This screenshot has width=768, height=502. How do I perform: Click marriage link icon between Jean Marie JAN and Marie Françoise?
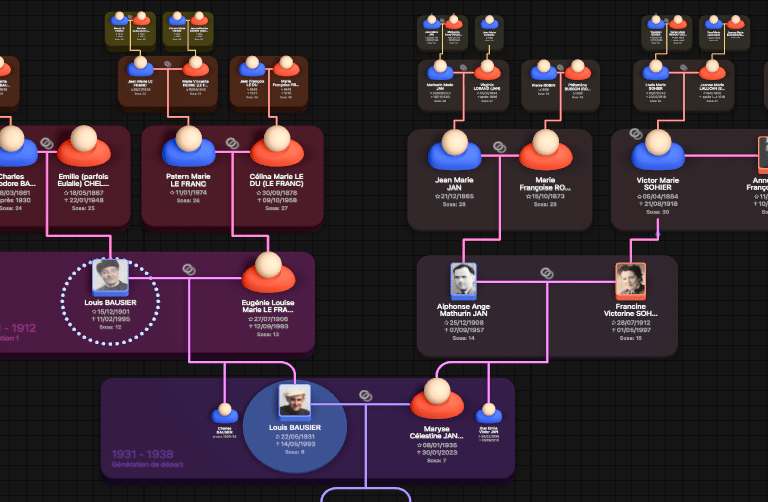coord(500,147)
